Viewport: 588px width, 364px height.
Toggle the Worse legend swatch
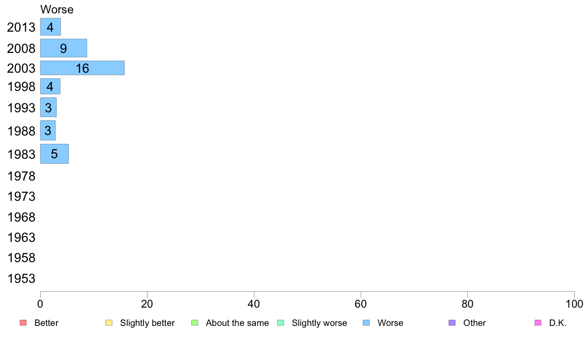tap(366, 323)
